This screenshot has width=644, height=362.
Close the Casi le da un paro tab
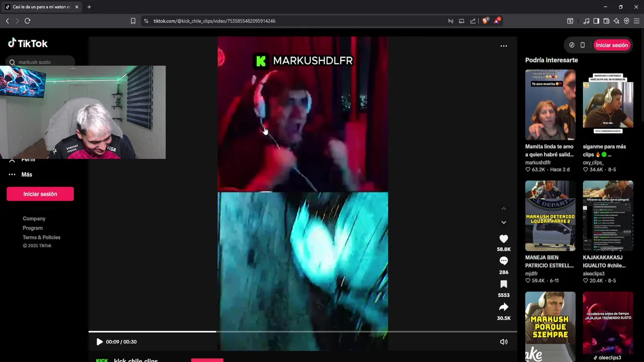coord(76,7)
